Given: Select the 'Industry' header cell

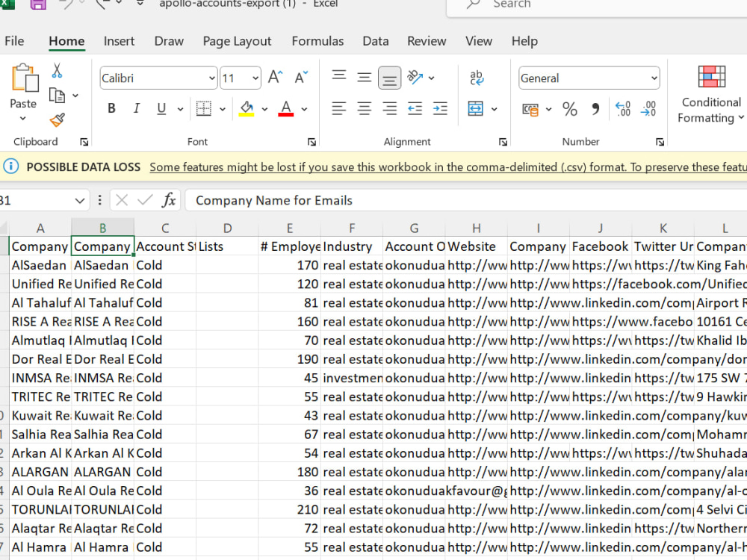Looking at the screenshot, I should [352, 246].
